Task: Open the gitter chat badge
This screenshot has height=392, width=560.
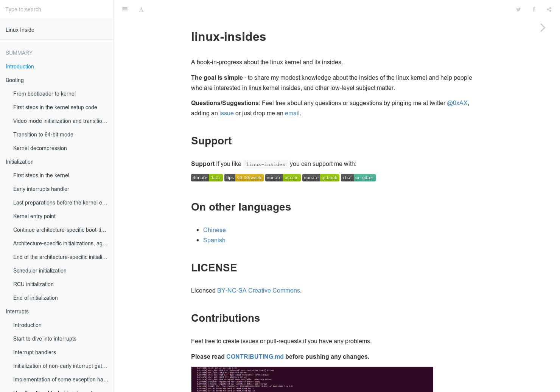Action: 358,177
